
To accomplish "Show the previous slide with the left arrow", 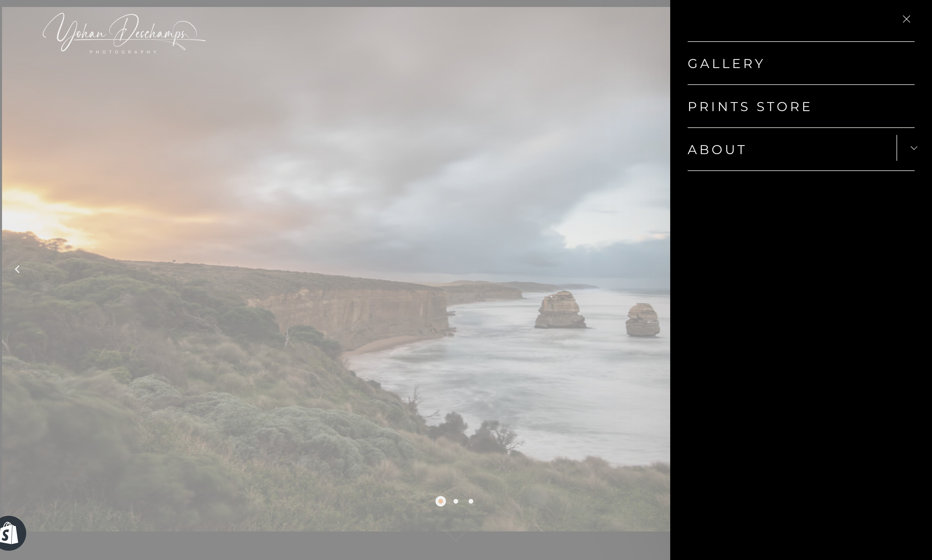I will 17,269.
